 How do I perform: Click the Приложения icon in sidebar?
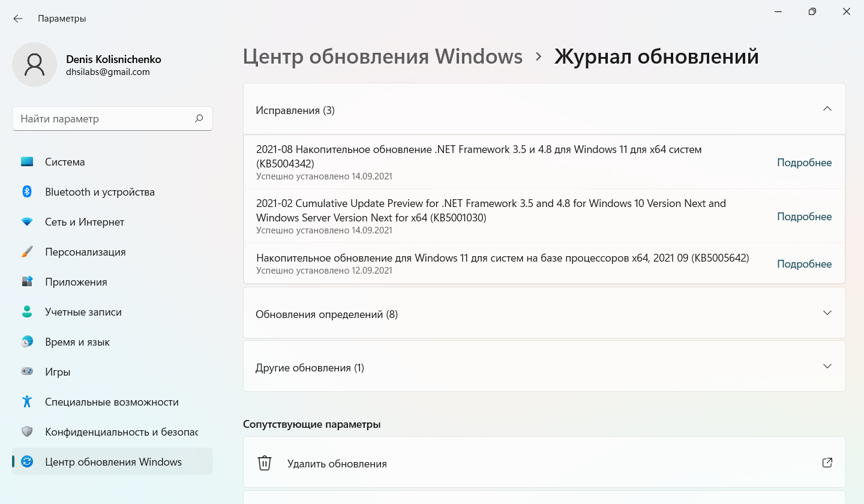coord(27,282)
